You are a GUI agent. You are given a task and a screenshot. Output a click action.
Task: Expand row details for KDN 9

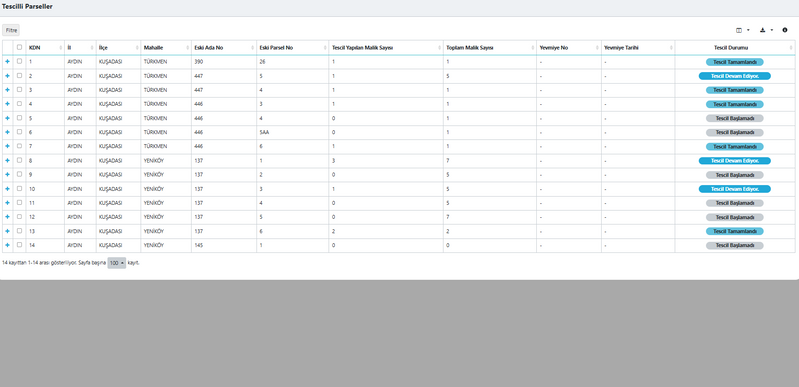(x=7, y=174)
